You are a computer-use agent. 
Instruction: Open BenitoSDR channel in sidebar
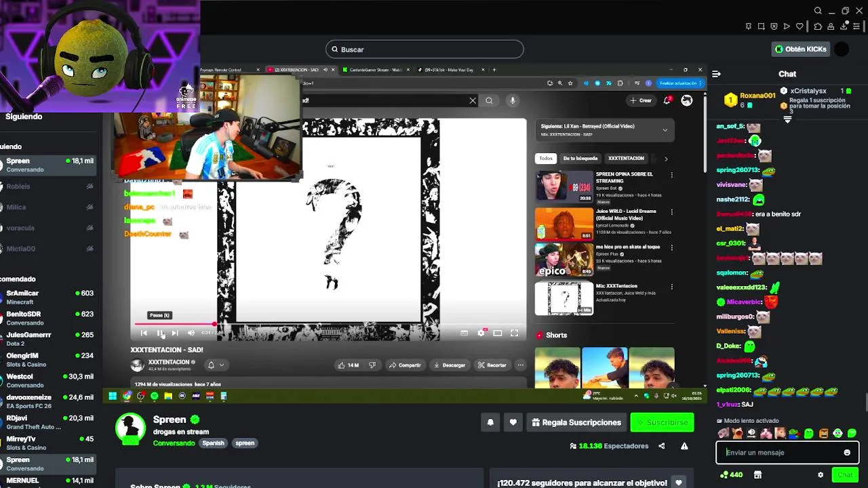[x=47, y=318]
